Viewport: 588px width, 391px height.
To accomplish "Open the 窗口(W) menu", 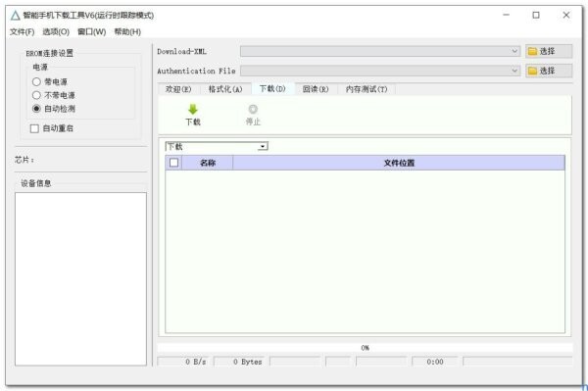I will (x=92, y=32).
